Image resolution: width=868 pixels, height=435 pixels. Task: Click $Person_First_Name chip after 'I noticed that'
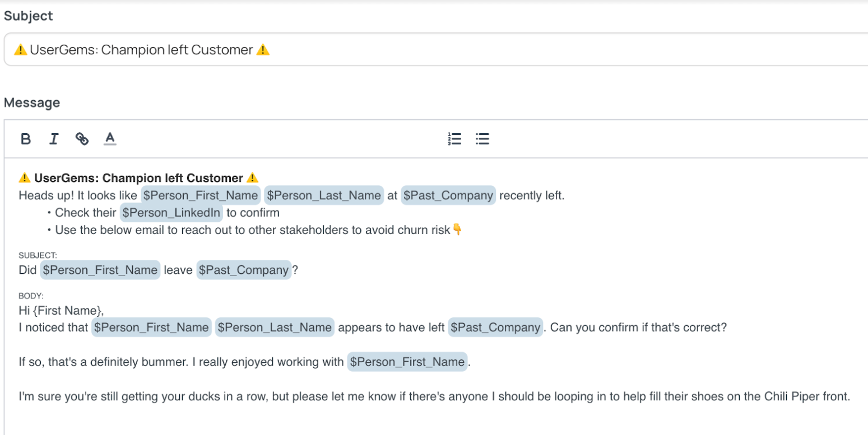coord(151,328)
